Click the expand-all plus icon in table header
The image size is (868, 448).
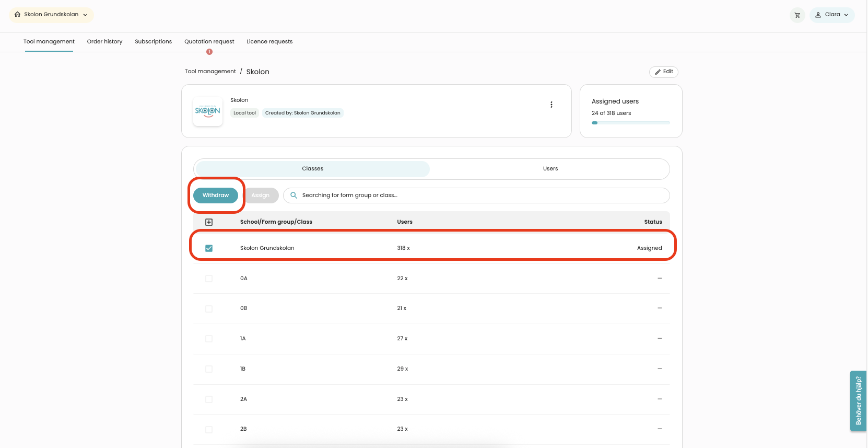tap(209, 222)
